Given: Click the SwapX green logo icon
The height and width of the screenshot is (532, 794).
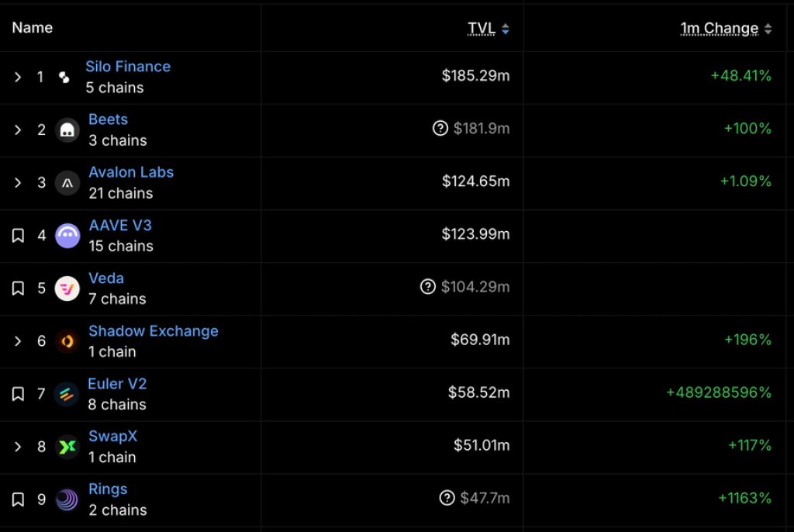Looking at the screenshot, I should [x=67, y=447].
